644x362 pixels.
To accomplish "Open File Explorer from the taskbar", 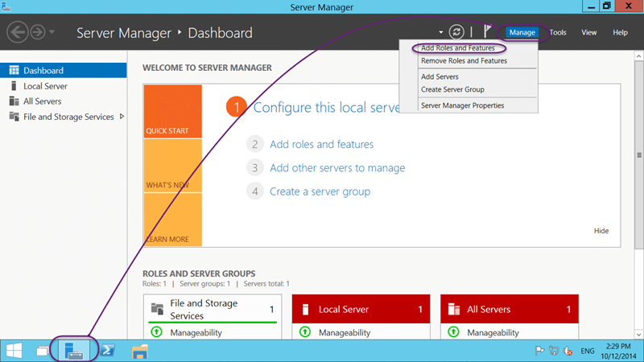I will click(x=139, y=352).
